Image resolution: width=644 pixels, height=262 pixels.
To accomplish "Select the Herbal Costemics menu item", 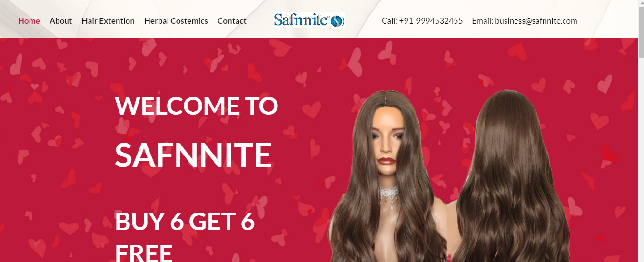I will [x=176, y=21].
